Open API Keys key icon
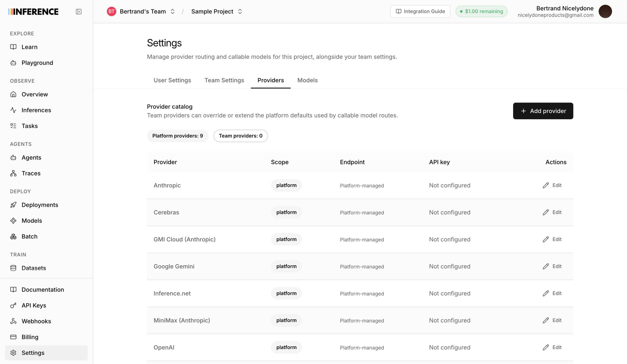627x364 pixels. tap(13, 305)
